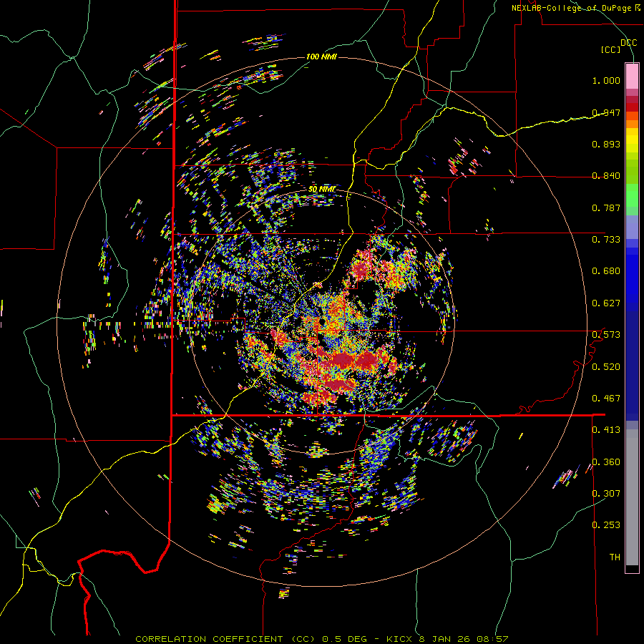Screen dimensions: 644x644
Task: Click the DCC product label
Action: pyautogui.click(x=629, y=43)
